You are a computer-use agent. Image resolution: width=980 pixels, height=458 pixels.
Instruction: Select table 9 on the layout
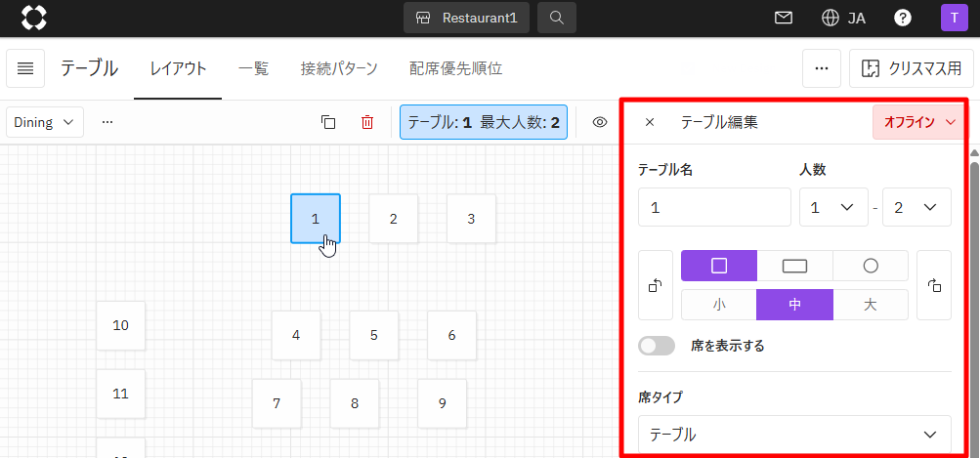pyautogui.click(x=443, y=403)
